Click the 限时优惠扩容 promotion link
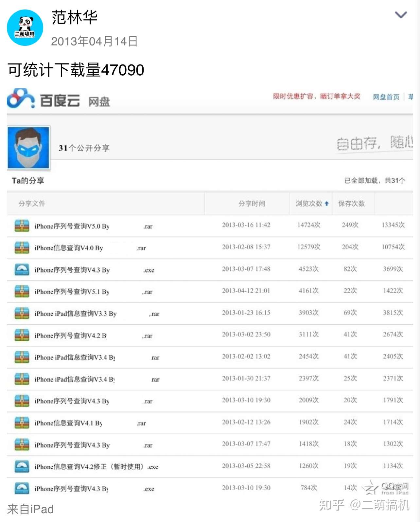The height and width of the screenshot is (522, 420). point(317,96)
